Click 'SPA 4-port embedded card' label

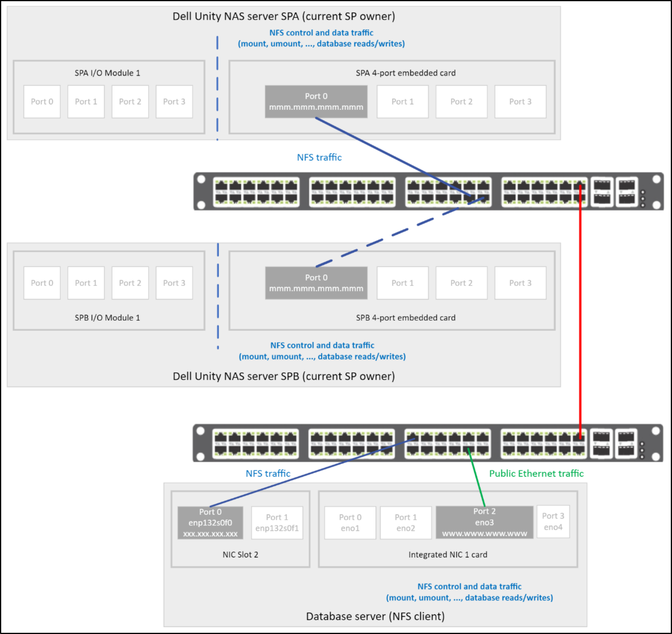click(x=406, y=73)
